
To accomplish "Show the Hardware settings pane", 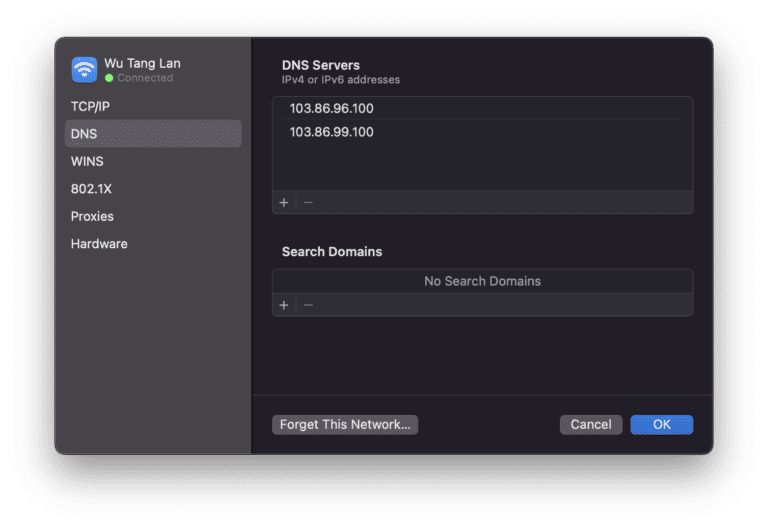I will tap(99, 244).
